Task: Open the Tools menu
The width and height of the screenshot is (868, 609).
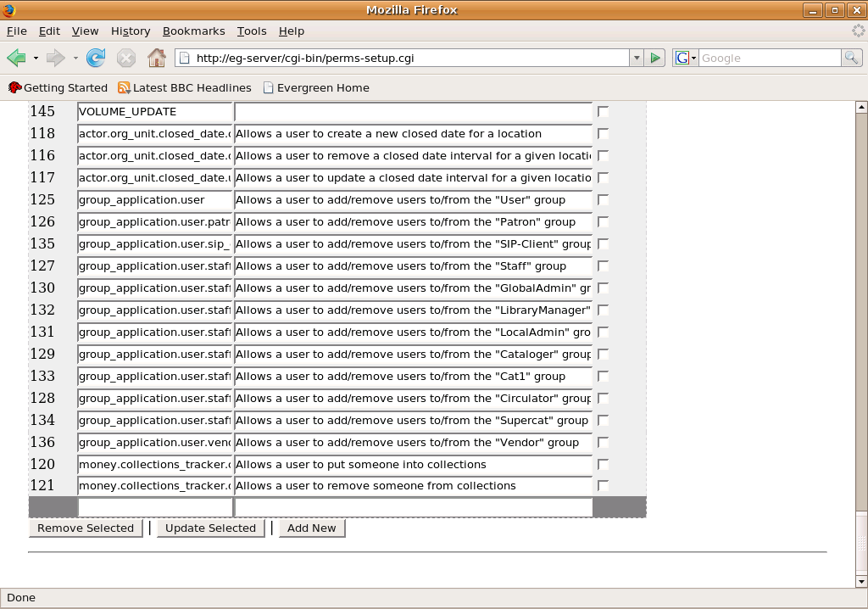Action: pos(252,31)
